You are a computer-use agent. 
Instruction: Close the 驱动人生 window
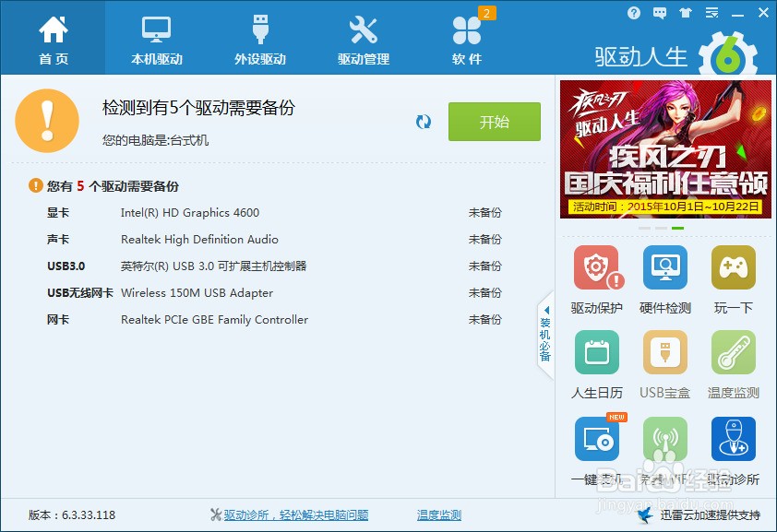(764, 13)
